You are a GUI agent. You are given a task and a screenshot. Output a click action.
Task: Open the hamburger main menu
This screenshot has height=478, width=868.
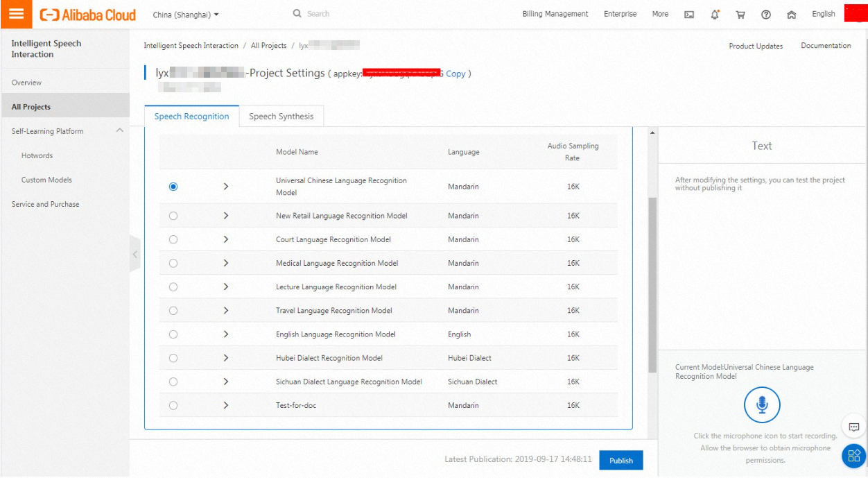16,14
